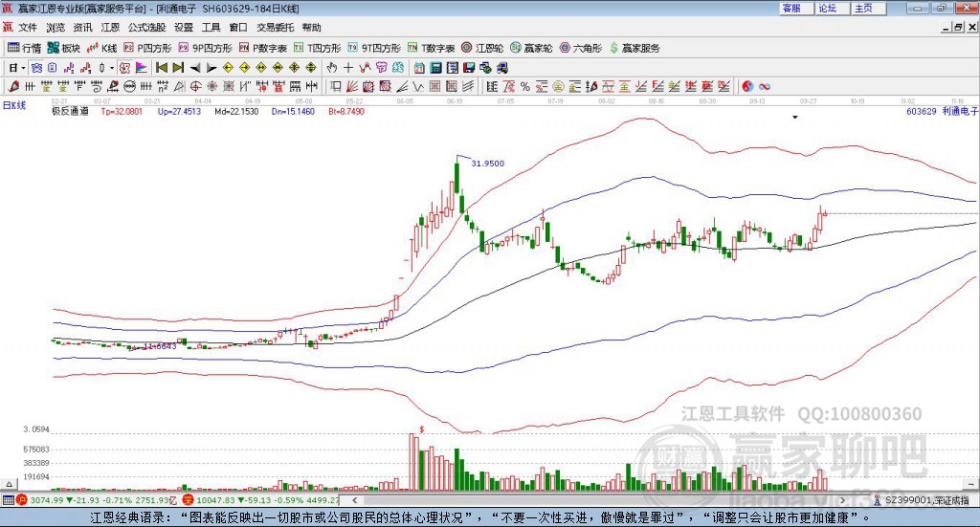Click the Shanghai index 3074.99 status entry

(x=97, y=500)
